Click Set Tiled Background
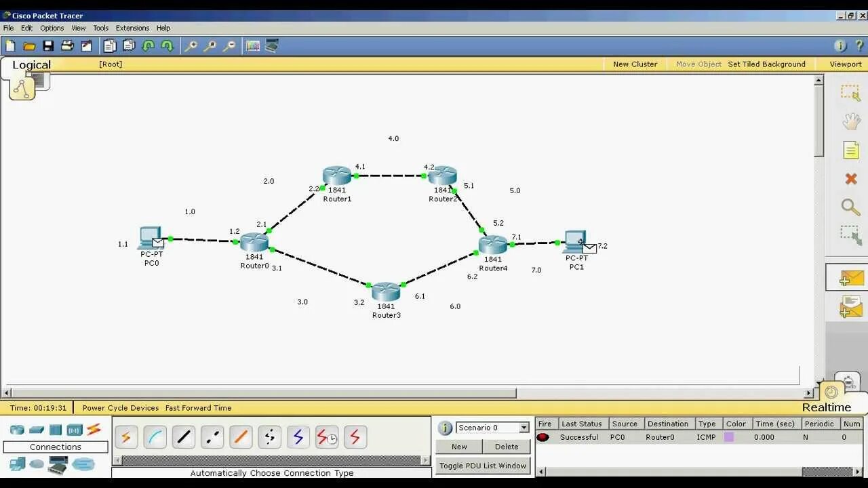 (x=766, y=64)
